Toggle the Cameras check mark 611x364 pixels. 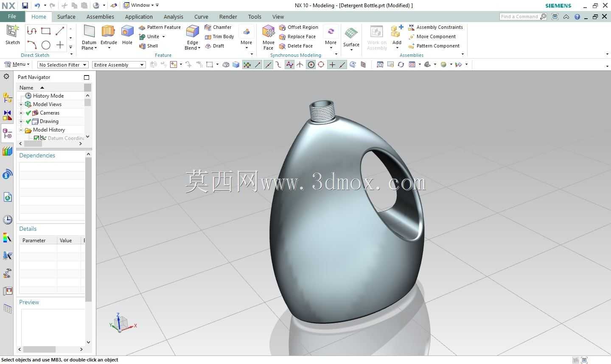tap(28, 113)
